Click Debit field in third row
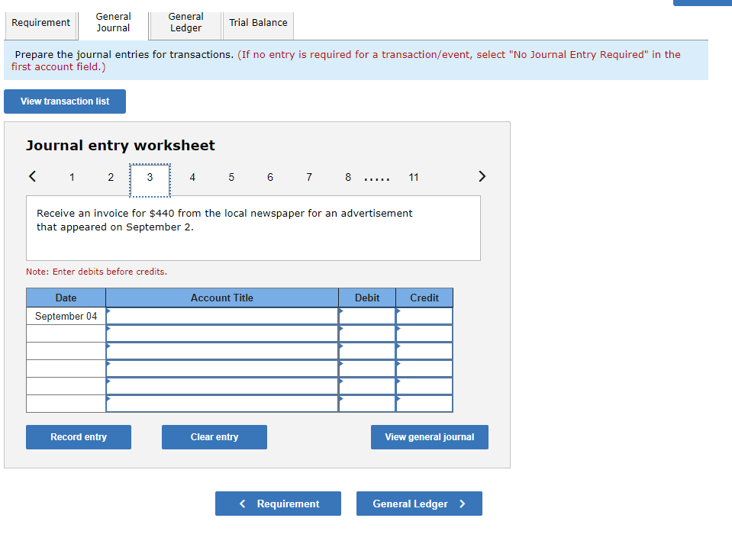This screenshot has height=560, width=732. click(x=367, y=351)
